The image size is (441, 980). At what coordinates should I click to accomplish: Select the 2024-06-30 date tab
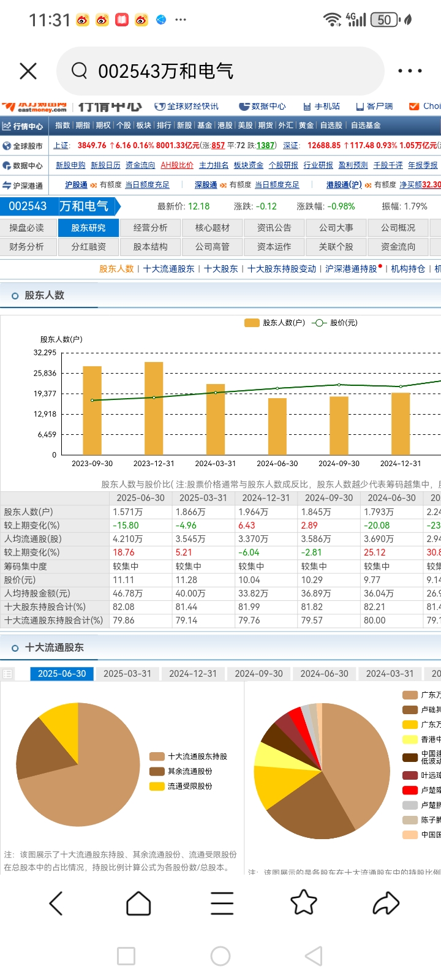pyautogui.click(x=324, y=674)
